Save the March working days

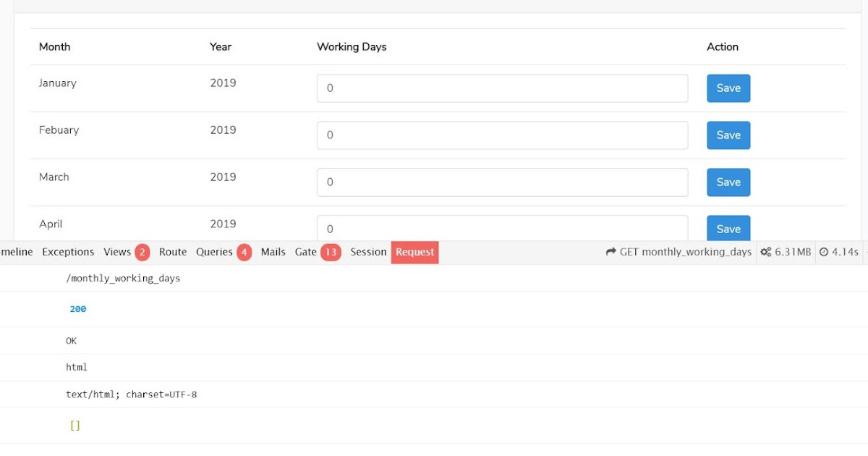point(728,182)
